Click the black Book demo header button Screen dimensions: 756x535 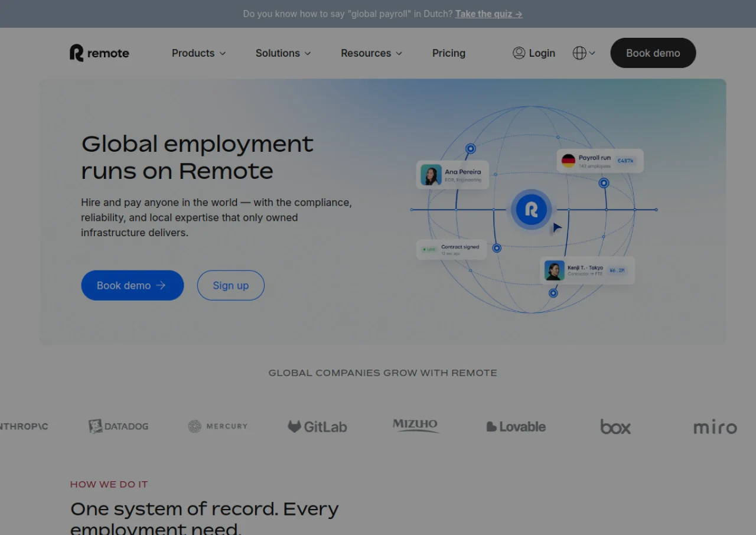pyautogui.click(x=653, y=53)
